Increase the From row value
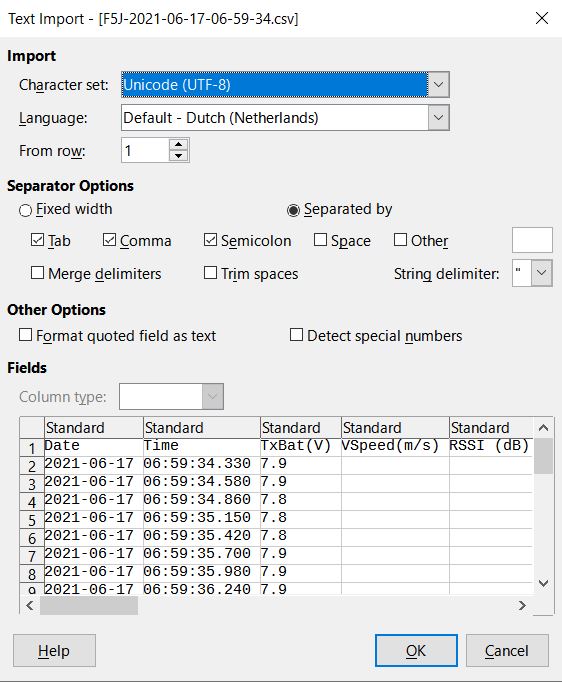Screen dimensions: 562x682 coord(178,145)
